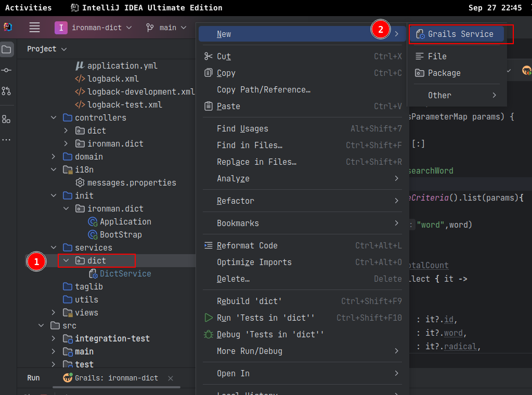Open the Bookmarks submenu

(303, 223)
